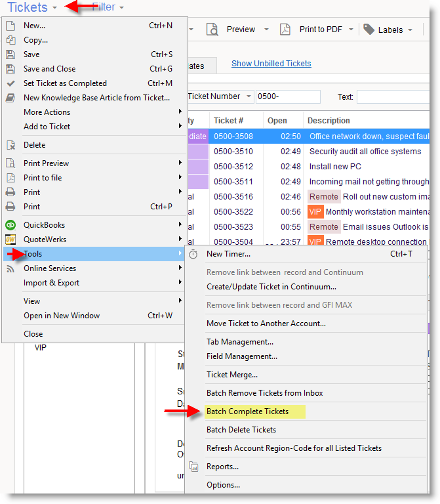Click the QuickBooks green icon
Image resolution: width=440 pixels, height=504 pixels.
pyautogui.click(x=10, y=225)
